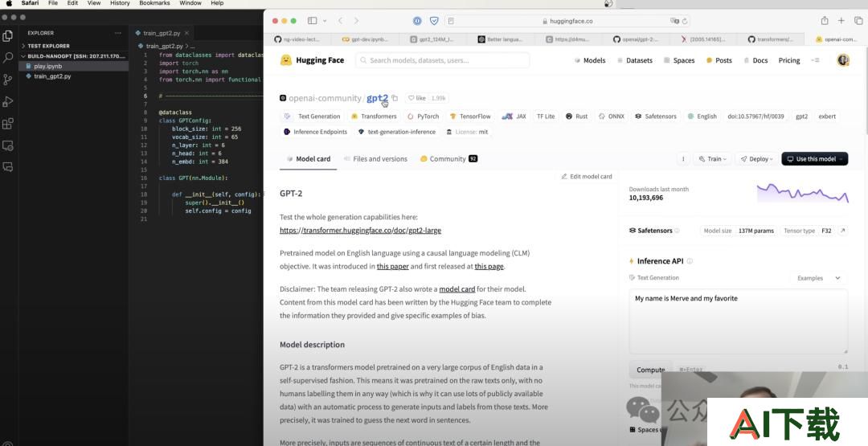This screenshot has height=446, width=868.
Task: Open the Explorer panel more actions ellipsis
Action: [x=118, y=33]
